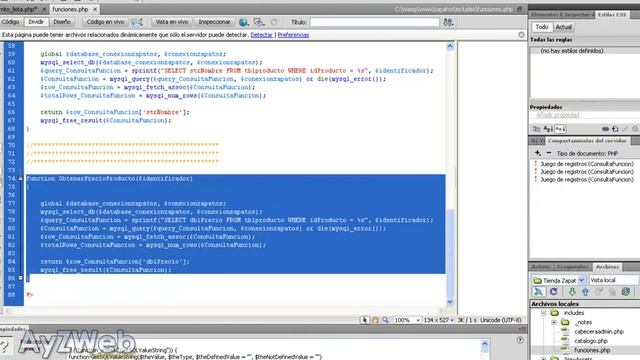
Task: Select the Todo CSS mode button
Action: coord(542,27)
